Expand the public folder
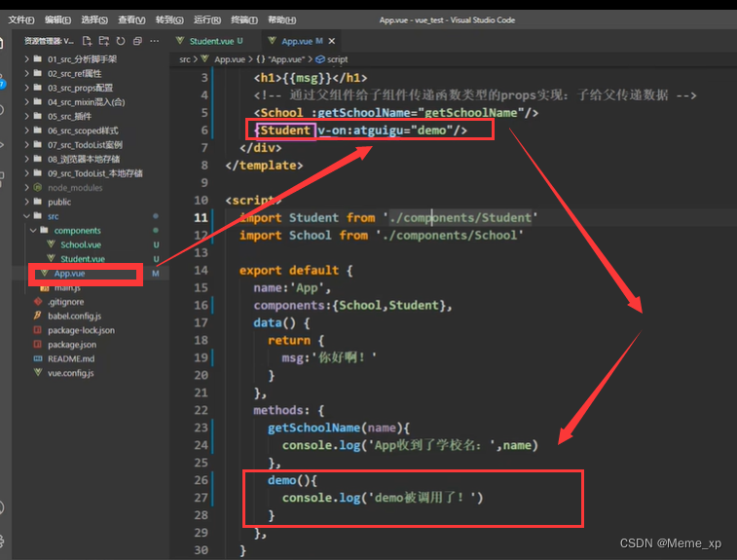Viewport: 737px width, 560px height. 59,203
